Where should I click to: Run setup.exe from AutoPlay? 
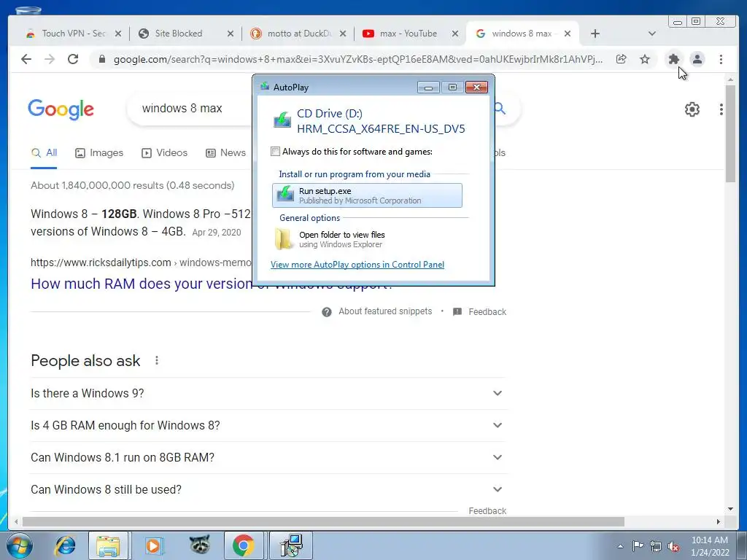coord(367,195)
